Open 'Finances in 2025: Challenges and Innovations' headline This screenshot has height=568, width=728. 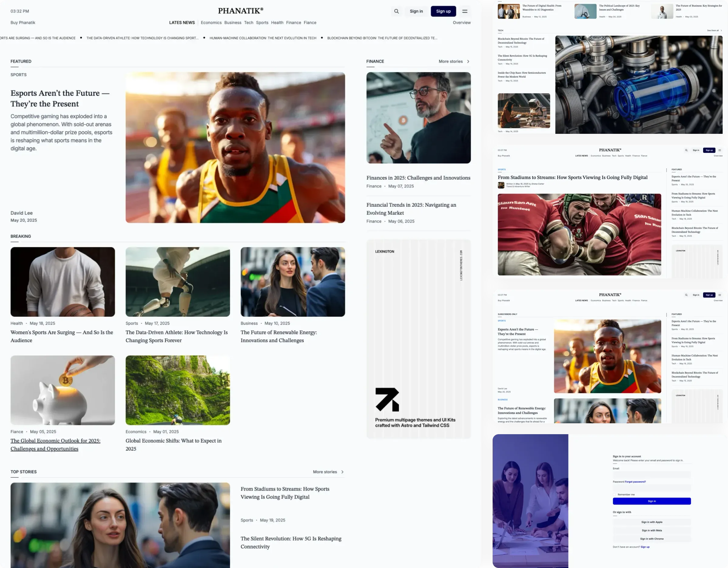point(418,178)
